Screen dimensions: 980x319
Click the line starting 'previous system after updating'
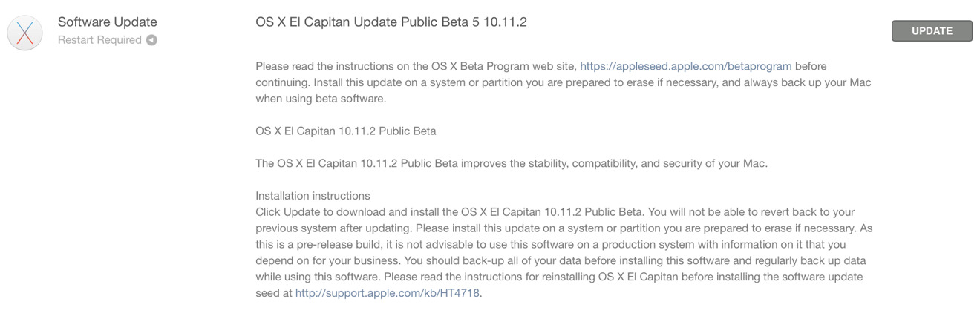pos(564,228)
